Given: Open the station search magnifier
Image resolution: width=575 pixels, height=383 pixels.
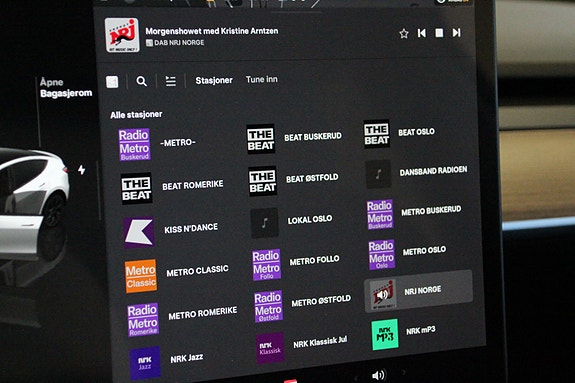Looking at the screenshot, I should click(142, 81).
